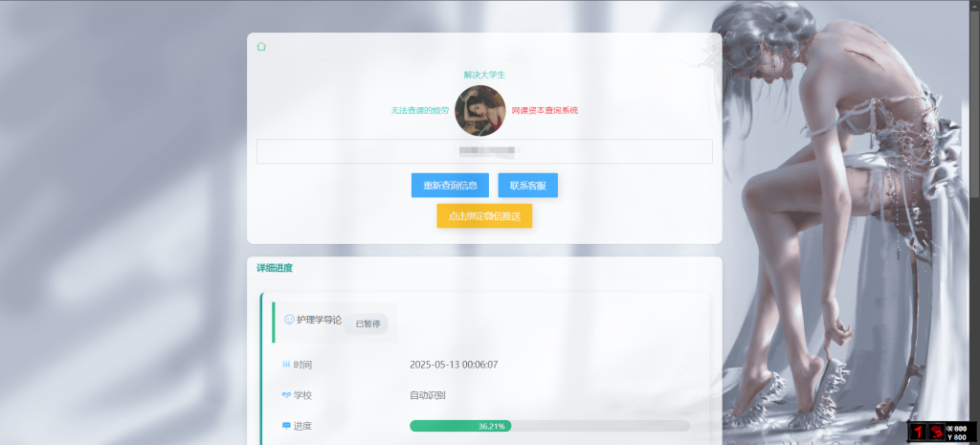Click the calendar icon next to 时间
Screen dimensions: 980x445
pyautogui.click(x=286, y=365)
